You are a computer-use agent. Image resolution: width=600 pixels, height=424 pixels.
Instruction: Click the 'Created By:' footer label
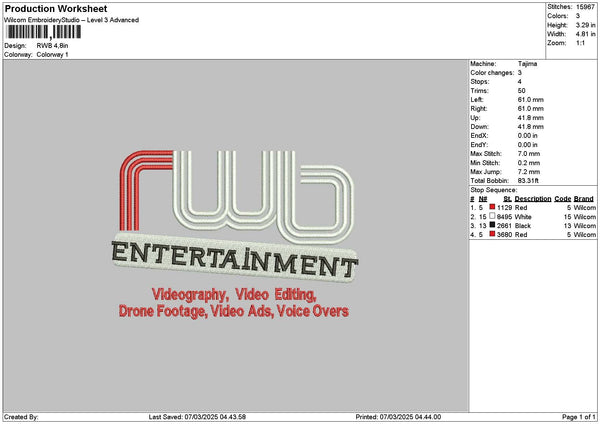[x=21, y=417]
